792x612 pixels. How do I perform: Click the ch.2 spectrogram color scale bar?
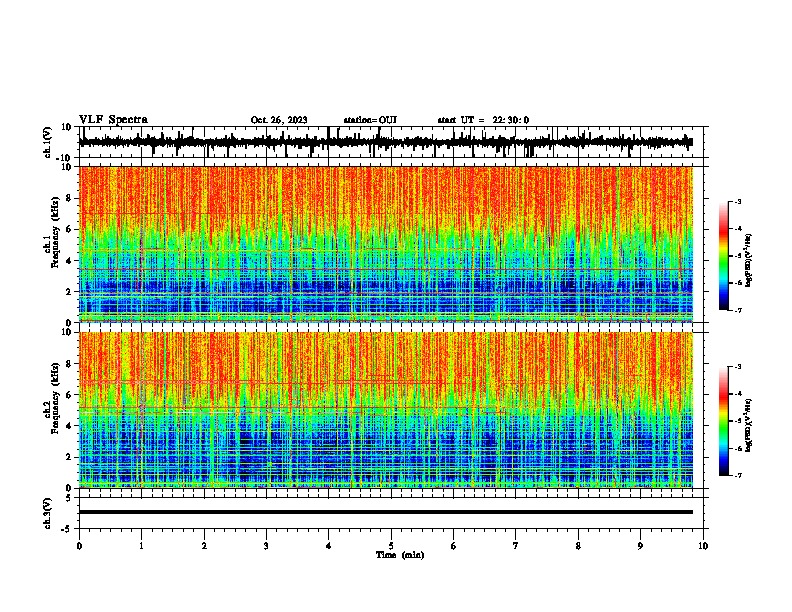pos(723,421)
